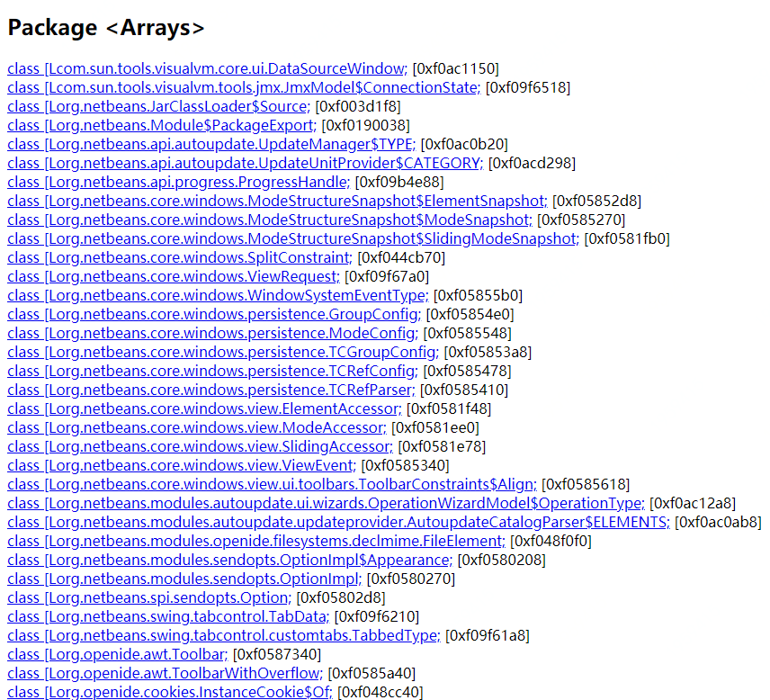Click address text [0xf0585410]
This screenshot has width=770, height=700.
pyautogui.click(x=464, y=390)
